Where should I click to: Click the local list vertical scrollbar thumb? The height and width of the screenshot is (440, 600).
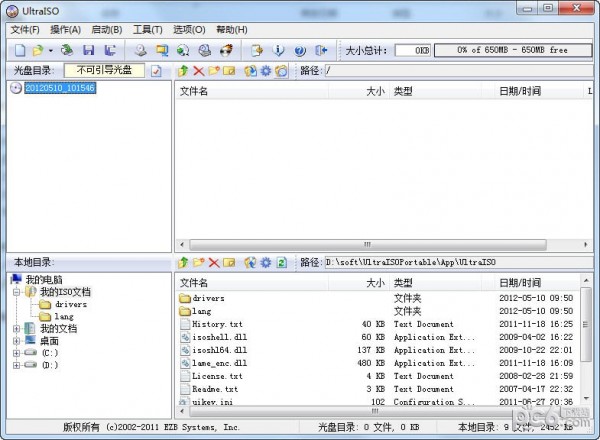[x=586, y=325]
